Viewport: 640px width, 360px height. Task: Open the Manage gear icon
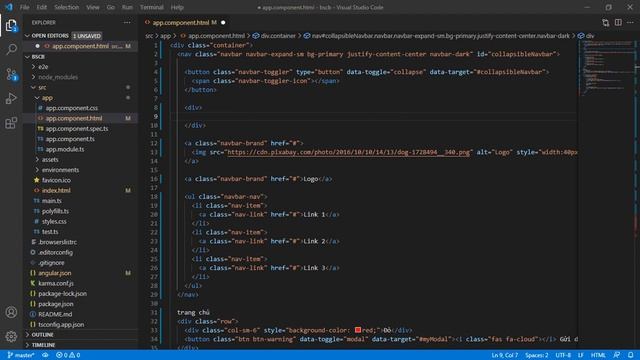[11, 336]
